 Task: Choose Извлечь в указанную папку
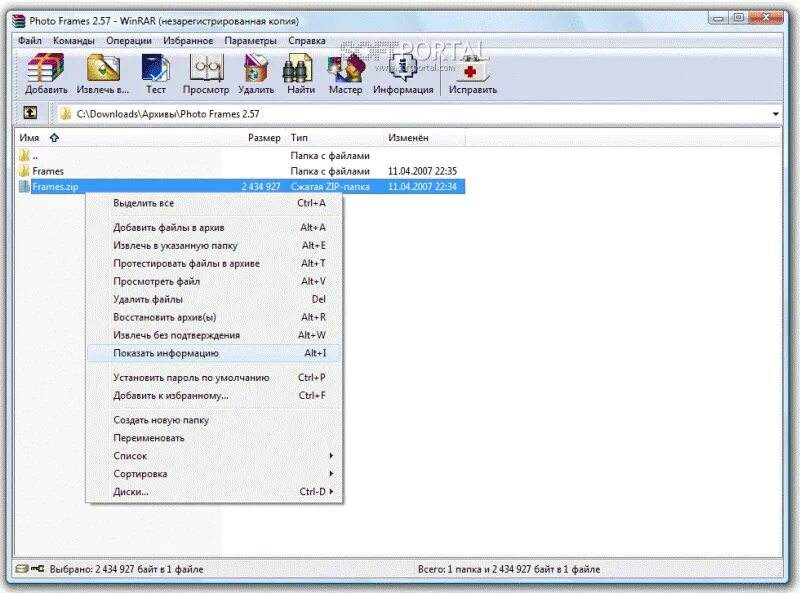point(214,245)
